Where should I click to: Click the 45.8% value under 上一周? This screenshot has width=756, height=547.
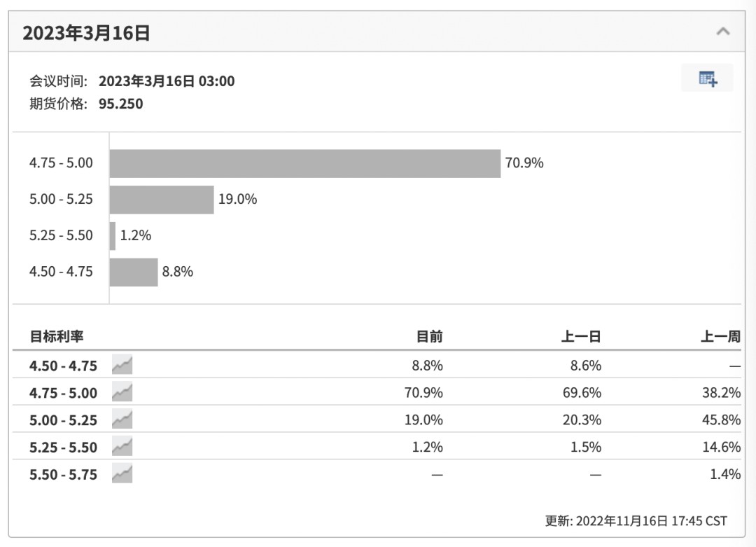pos(721,420)
